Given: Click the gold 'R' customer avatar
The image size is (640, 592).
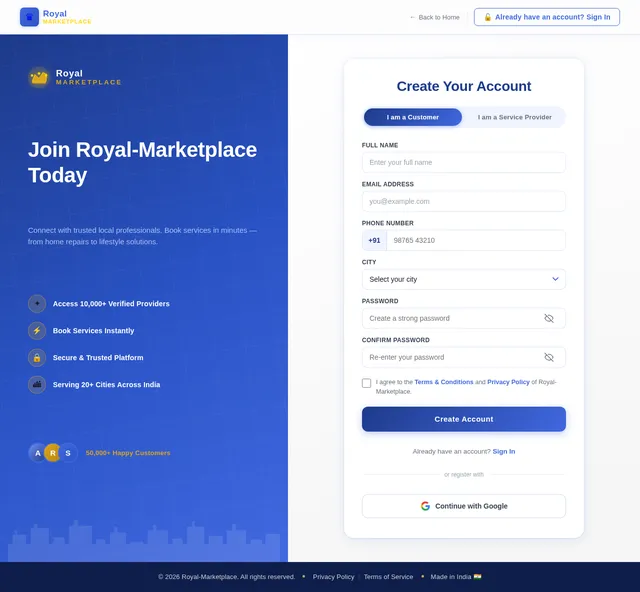Looking at the screenshot, I should pos(53,453).
